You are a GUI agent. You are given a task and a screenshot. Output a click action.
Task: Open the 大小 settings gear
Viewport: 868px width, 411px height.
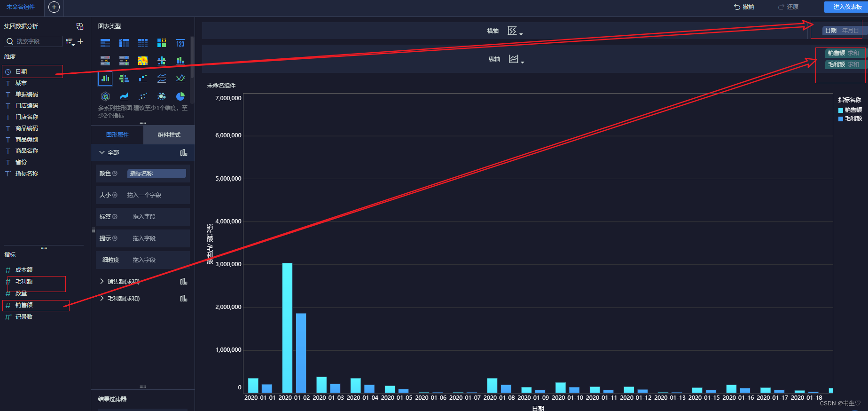(115, 195)
